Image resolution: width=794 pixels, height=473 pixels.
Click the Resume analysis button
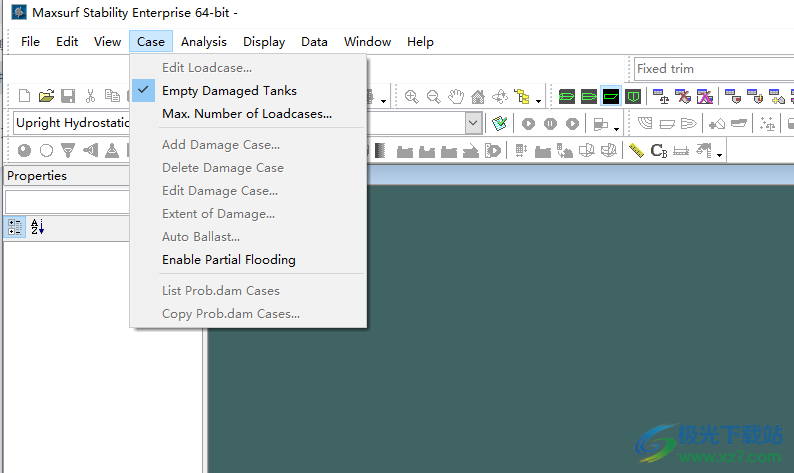pos(572,124)
